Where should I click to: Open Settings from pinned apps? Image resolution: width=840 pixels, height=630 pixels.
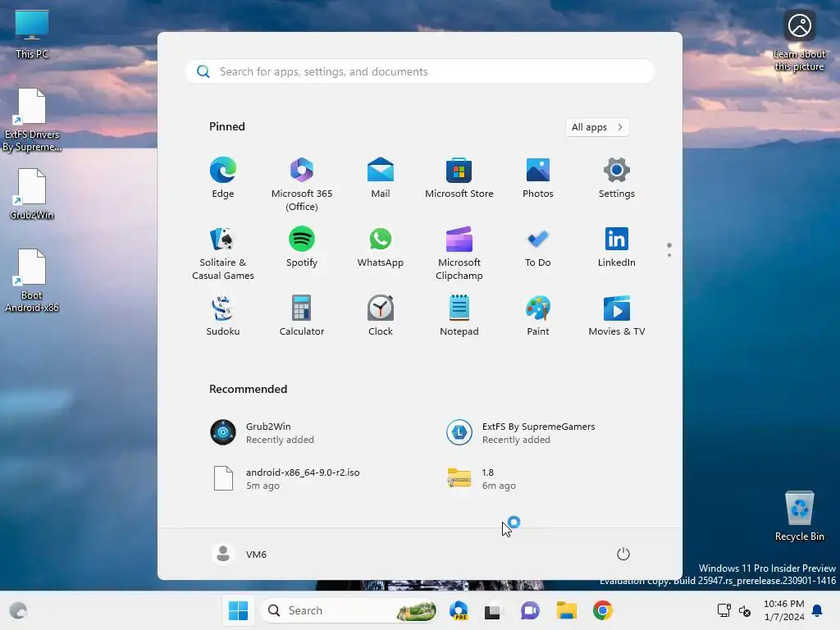pos(617,178)
